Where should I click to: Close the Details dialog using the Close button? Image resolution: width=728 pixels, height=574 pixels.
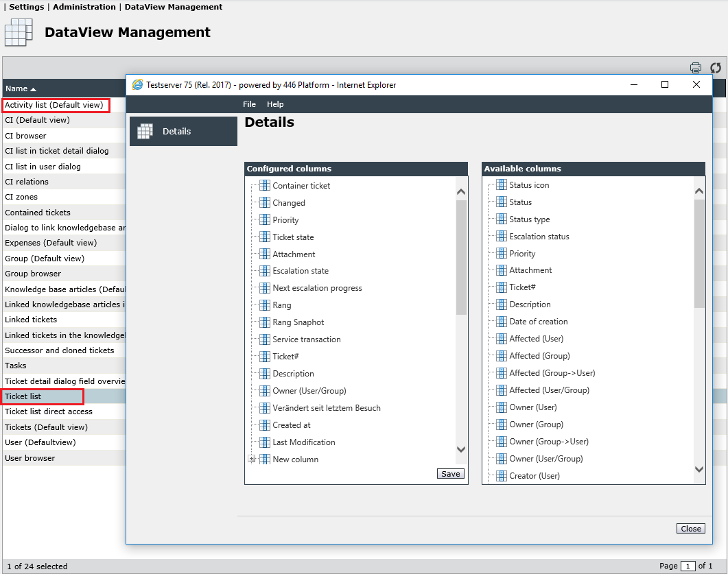click(691, 529)
